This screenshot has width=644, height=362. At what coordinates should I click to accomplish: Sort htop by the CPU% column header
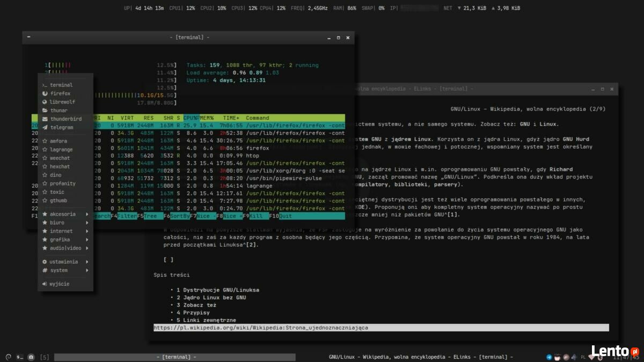point(191,117)
